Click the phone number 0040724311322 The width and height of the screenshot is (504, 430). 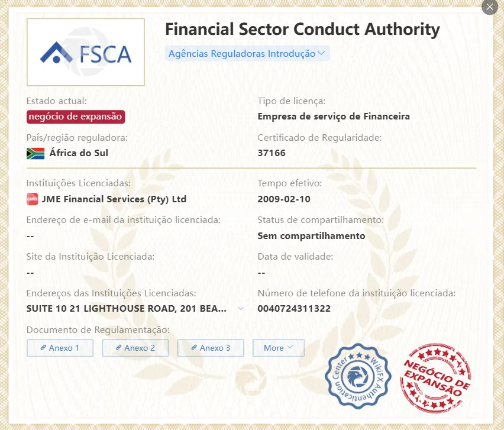(x=294, y=309)
